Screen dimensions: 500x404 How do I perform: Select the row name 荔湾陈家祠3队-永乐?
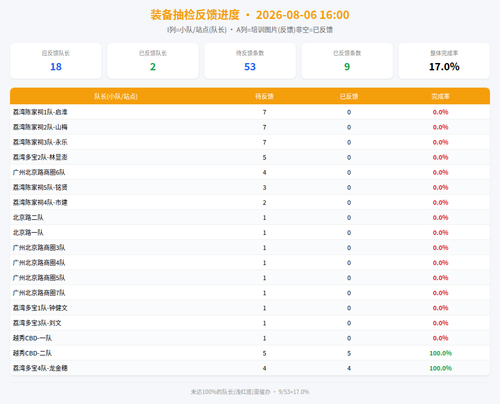click(x=40, y=142)
